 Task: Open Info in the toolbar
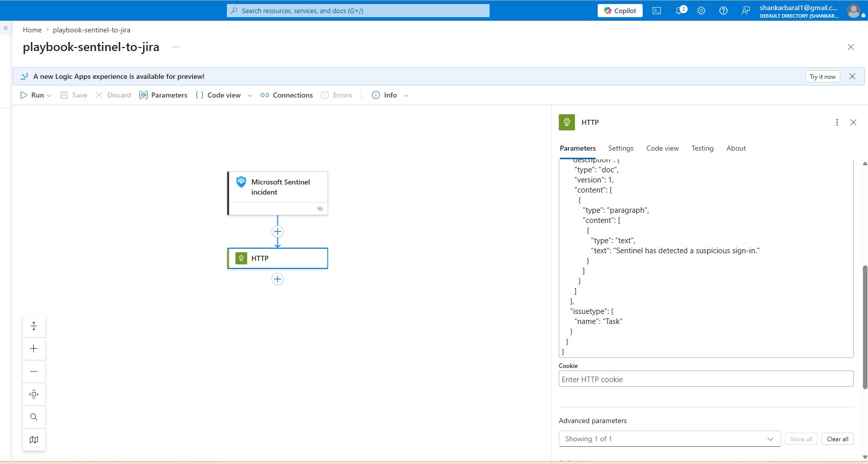coord(384,95)
